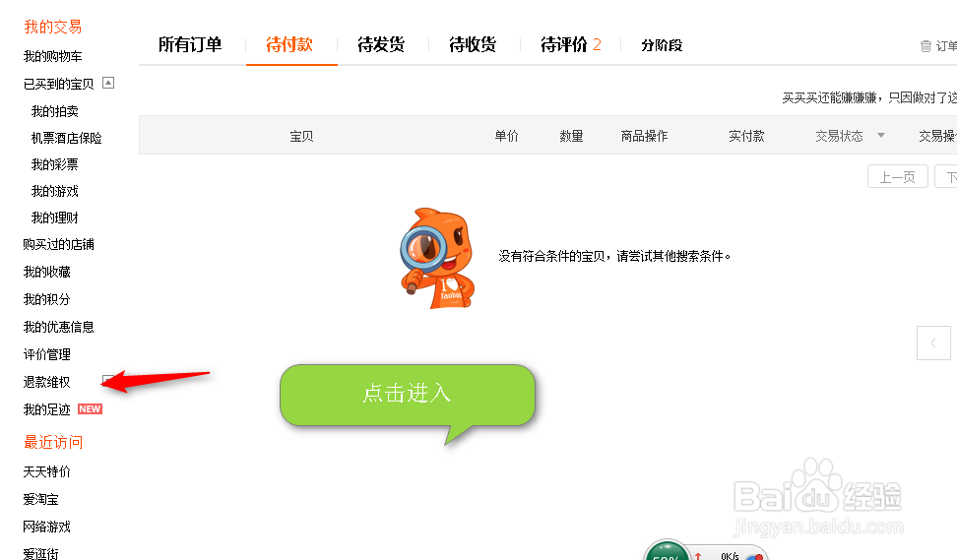
Task: Go to 我的收藏
Action: (x=47, y=272)
